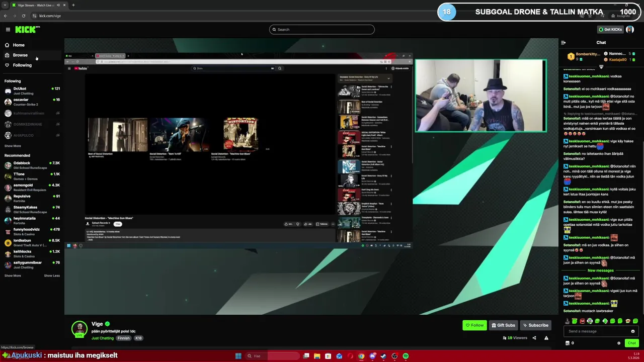This screenshot has width=644, height=362.
Task: Open asmongold recommended channel
Action: coord(32,188)
